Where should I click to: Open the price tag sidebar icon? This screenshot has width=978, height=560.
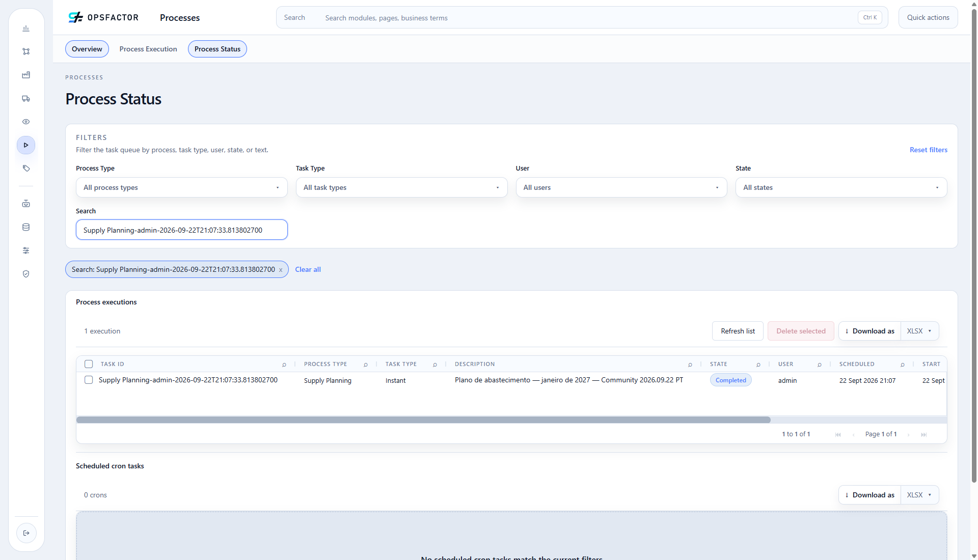[26, 169]
